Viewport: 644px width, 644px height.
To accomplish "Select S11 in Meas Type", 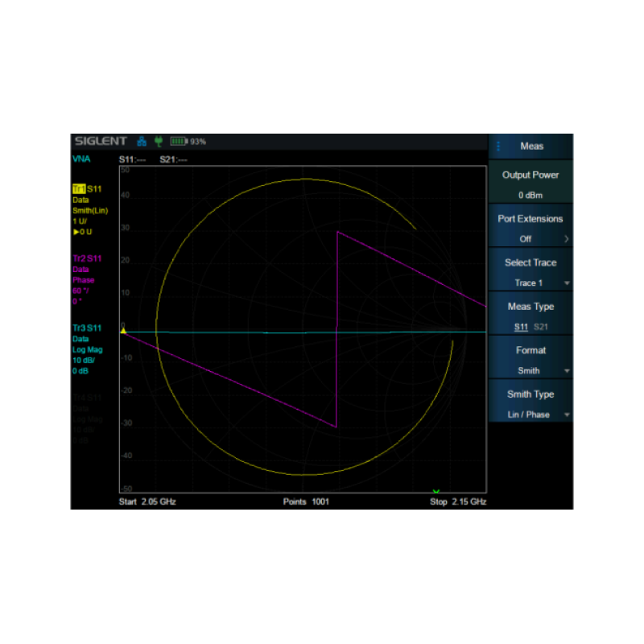I will (522, 327).
